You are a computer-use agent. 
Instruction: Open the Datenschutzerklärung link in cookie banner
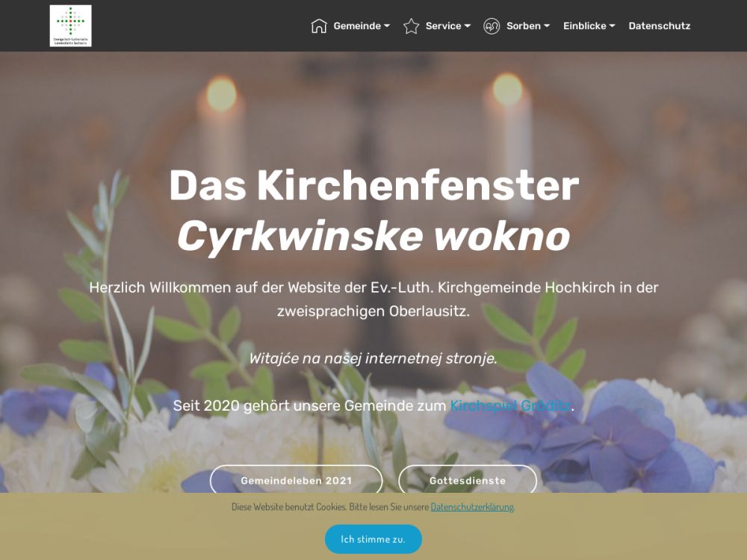coord(472,507)
